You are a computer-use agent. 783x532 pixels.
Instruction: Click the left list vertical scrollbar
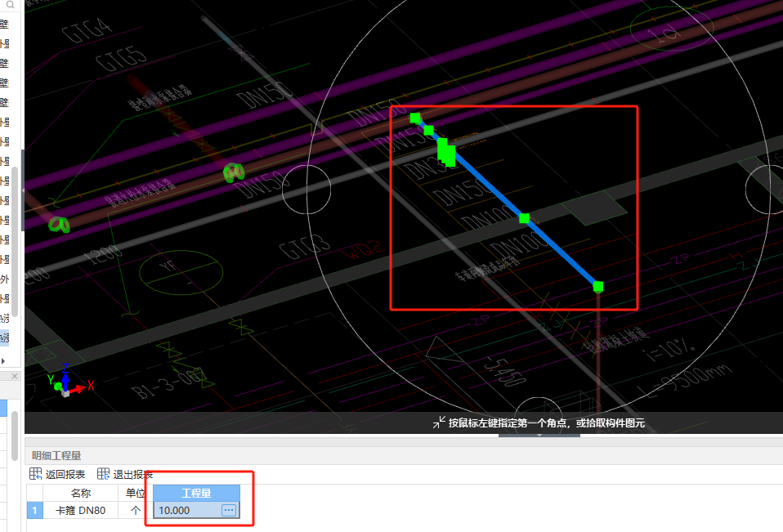coord(15,242)
